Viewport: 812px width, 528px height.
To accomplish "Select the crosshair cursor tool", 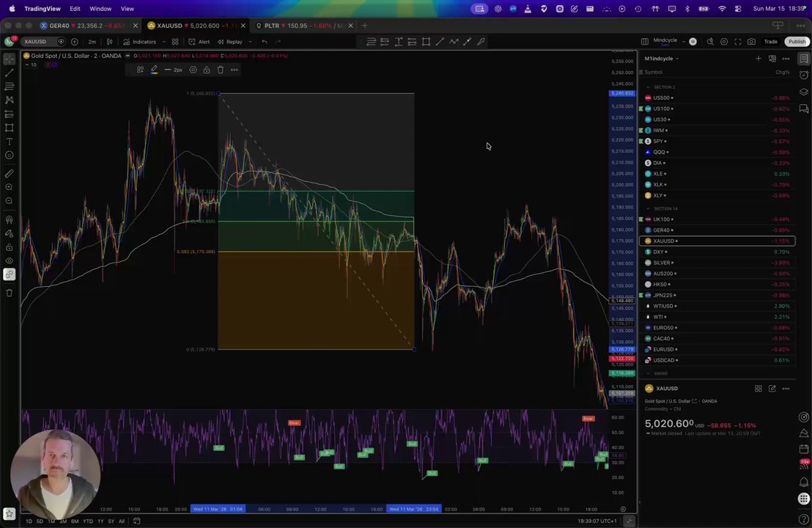I will click(x=10, y=59).
